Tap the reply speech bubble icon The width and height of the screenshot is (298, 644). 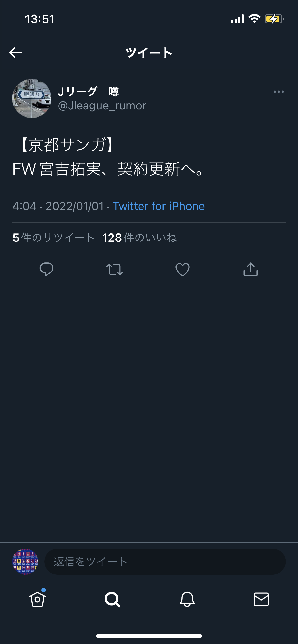47,269
